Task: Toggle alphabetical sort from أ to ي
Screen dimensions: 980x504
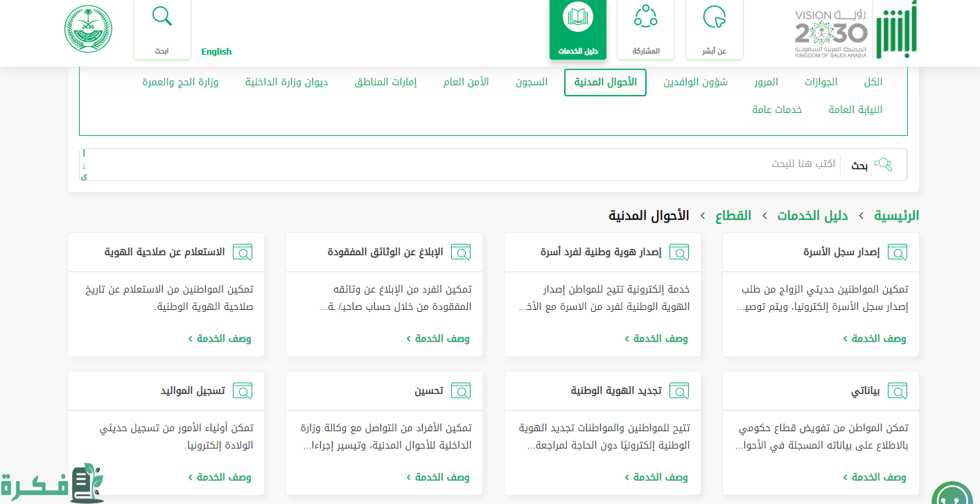Action: 84,165
